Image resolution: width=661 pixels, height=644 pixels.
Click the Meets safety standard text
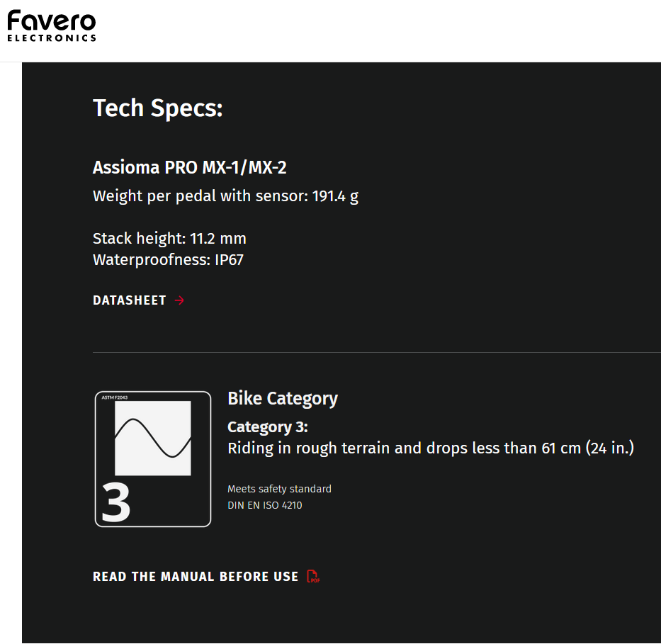(279, 489)
